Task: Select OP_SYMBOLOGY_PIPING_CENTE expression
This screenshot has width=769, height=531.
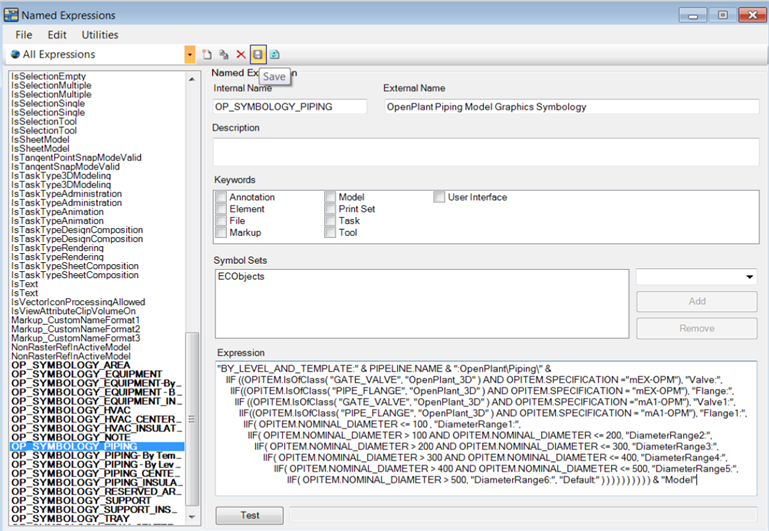Action: pyautogui.click(x=96, y=474)
